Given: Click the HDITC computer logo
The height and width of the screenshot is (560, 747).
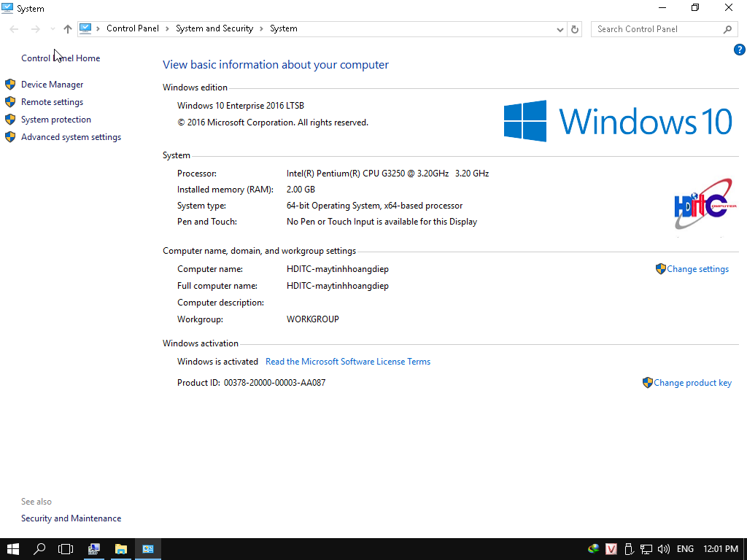Looking at the screenshot, I should point(705,205).
